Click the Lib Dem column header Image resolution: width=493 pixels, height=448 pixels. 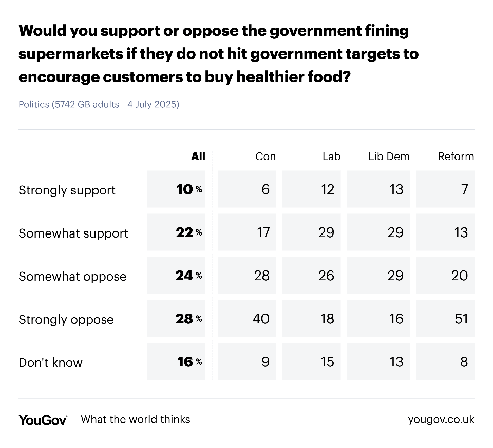click(x=389, y=156)
